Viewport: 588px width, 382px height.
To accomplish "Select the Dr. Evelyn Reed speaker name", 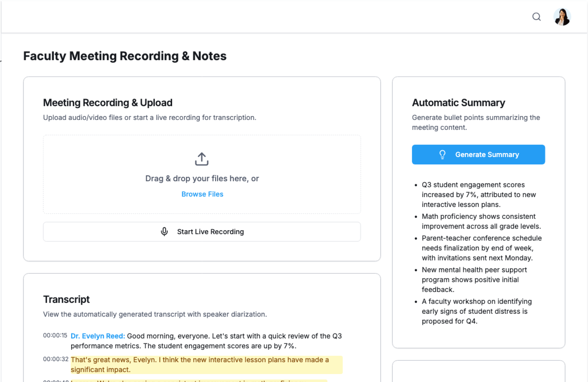I will click(x=98, y=336).
